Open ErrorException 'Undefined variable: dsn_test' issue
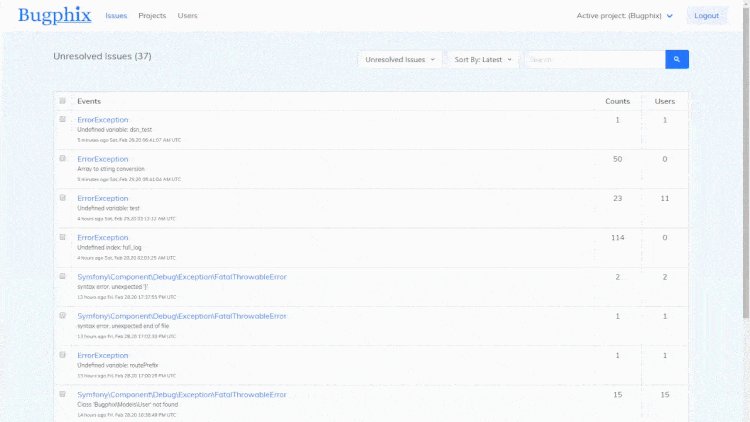 (103, 120)
